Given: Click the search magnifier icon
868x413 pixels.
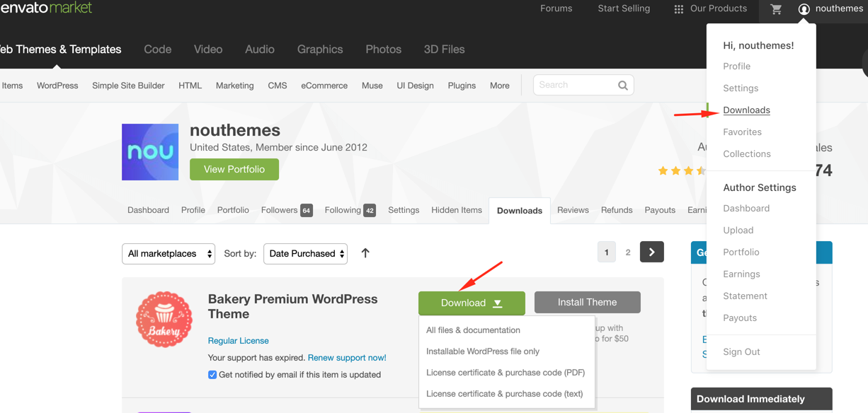Looking at the screenshot, I should [622, 86].
